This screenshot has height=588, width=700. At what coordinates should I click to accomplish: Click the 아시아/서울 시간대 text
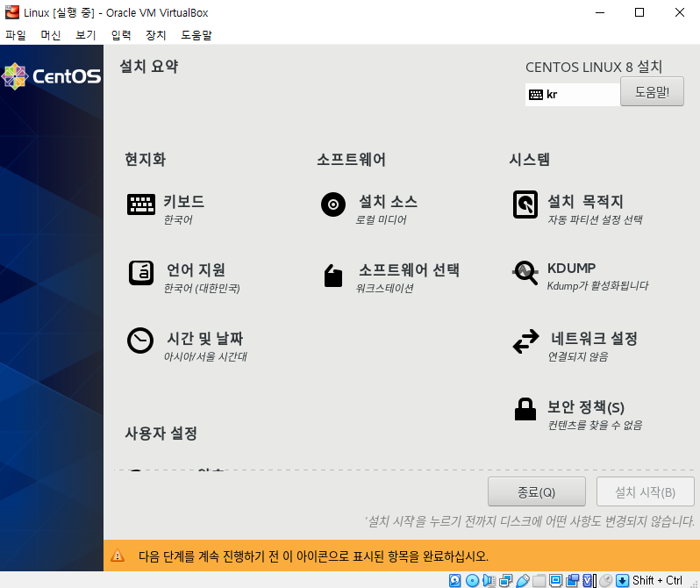(205, 356)
